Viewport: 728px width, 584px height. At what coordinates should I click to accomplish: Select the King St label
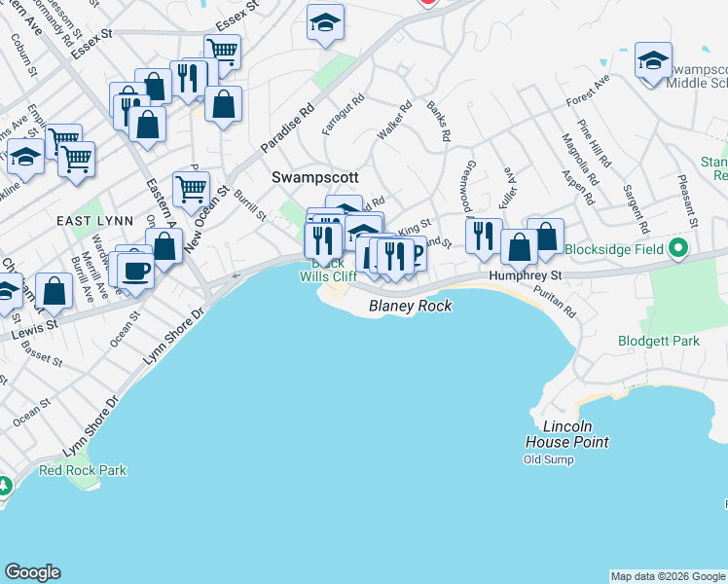(415, 228)
